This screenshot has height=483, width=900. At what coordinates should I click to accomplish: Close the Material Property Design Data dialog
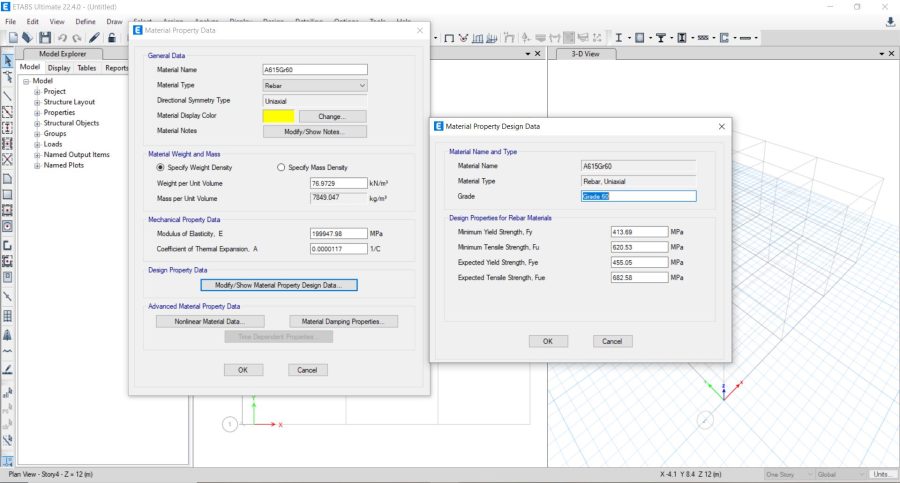pyautogui.click(x=721, y=126)
